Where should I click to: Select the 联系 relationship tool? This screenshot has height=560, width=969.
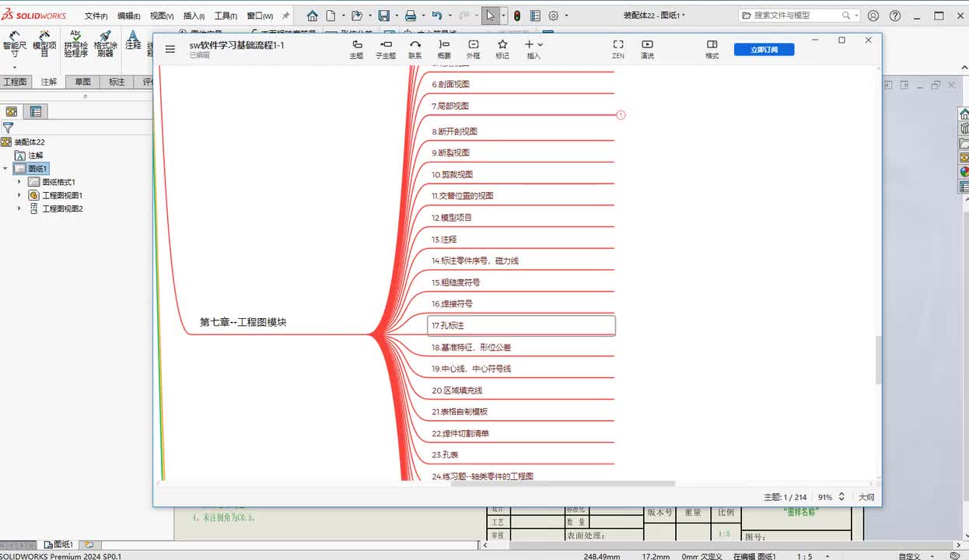(415, 49)
